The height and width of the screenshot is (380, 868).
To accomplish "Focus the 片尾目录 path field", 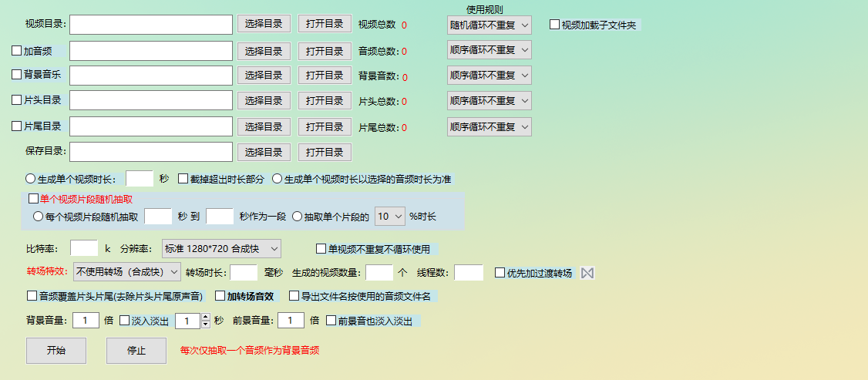I will click(x=150, y=126).
